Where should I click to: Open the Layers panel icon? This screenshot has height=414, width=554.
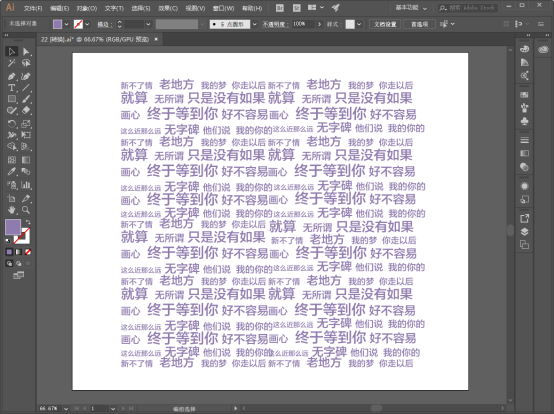click(x=525, y=232)
